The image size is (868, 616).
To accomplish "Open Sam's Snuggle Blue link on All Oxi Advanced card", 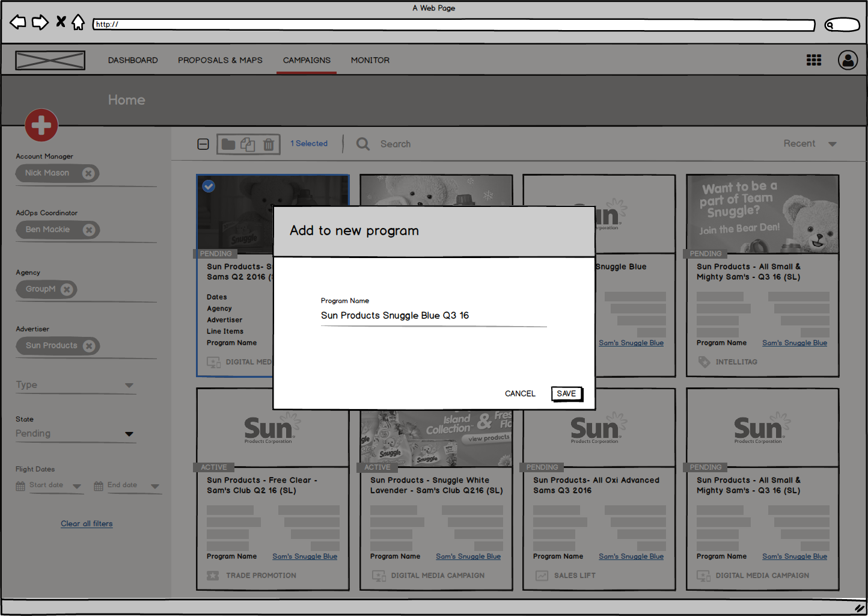I will point(631,556).
